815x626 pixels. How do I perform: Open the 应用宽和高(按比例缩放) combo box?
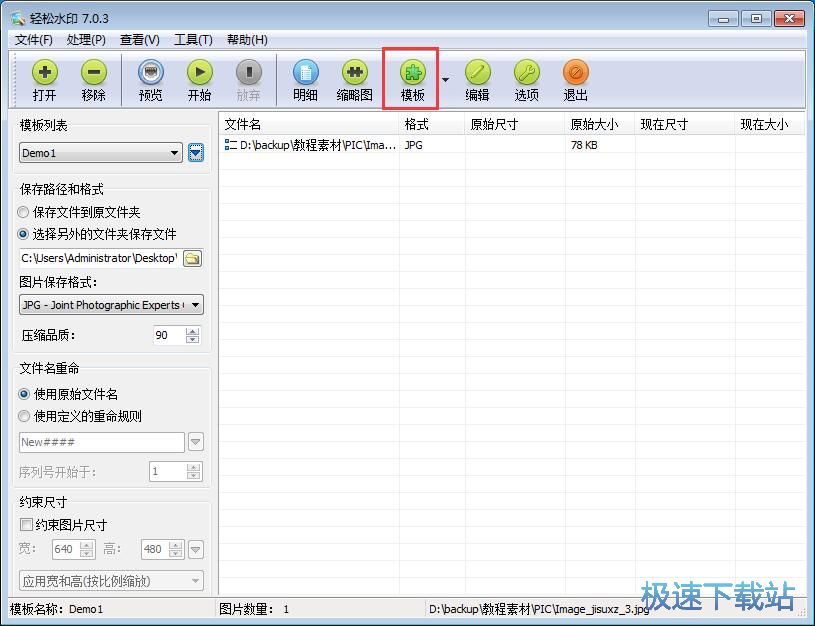click(x=111, y=581)
